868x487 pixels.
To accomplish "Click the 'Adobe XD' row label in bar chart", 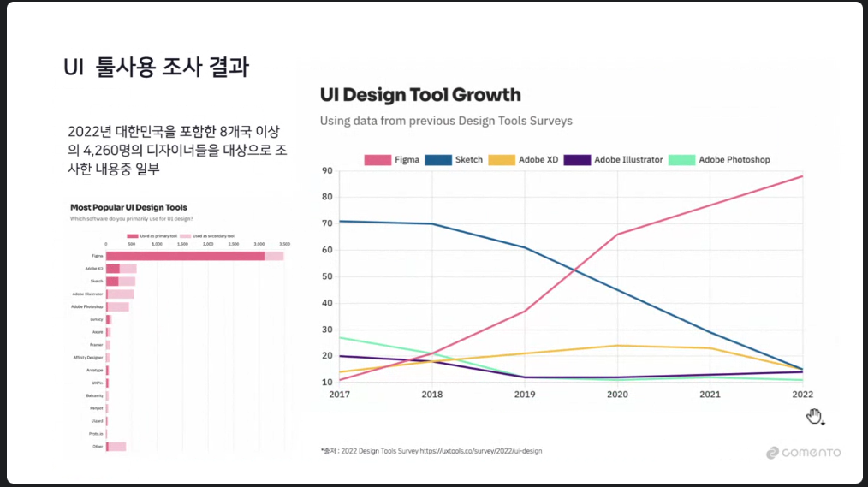I will [94, 269].
